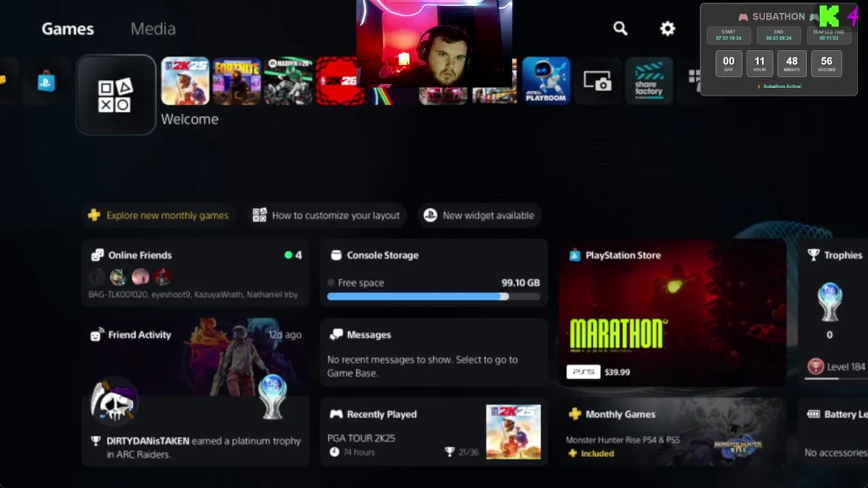Open How to customize your layout
The image size is (868, 488).
(x=328, y=216)
